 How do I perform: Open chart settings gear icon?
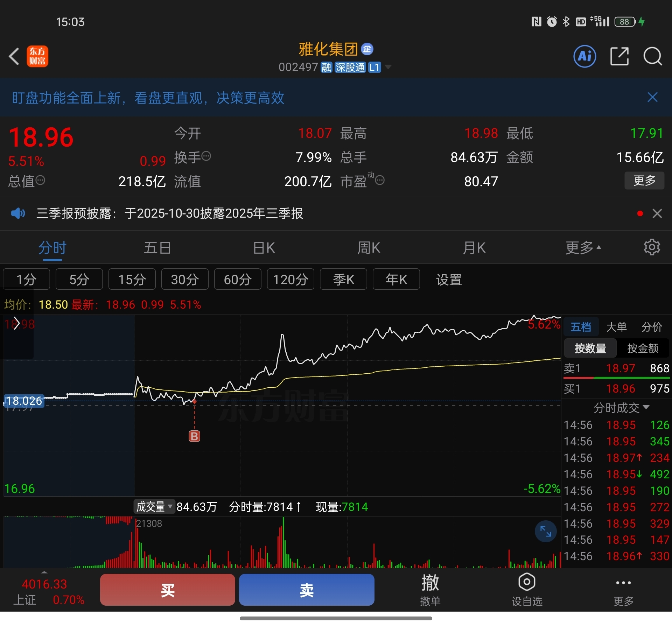pyautogui.click(x=652, y=247)
